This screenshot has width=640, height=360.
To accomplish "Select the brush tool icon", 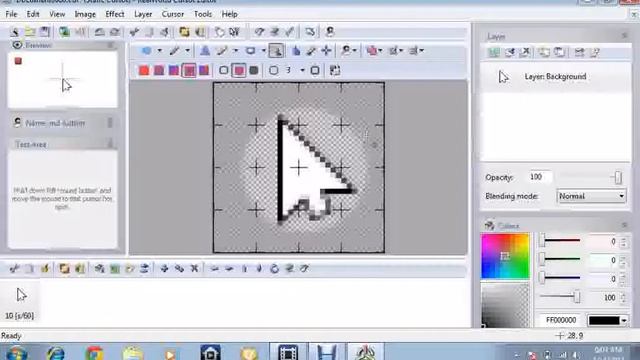I will click(x=222, y=51).
